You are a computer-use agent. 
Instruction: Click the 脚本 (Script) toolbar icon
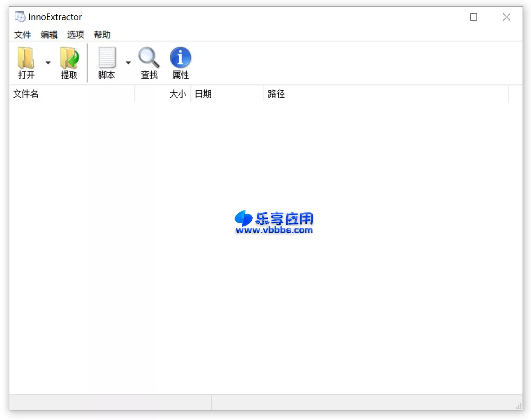108,63
